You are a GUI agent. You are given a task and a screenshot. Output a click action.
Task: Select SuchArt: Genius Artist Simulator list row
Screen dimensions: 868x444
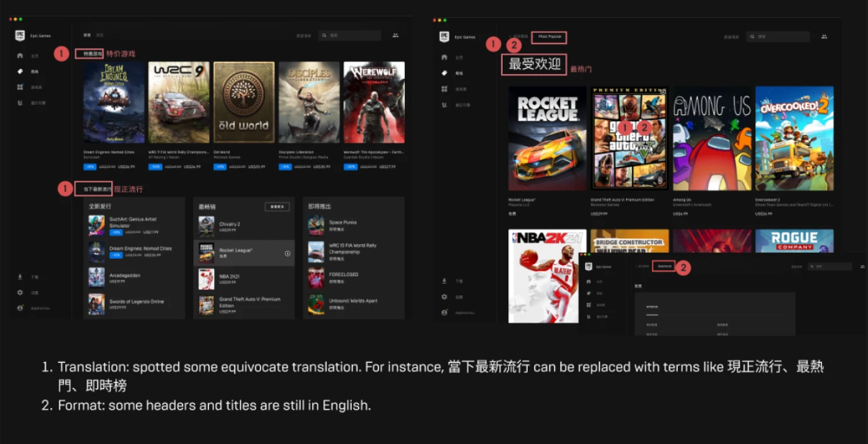pyautogui.click(x=134, y=225)
